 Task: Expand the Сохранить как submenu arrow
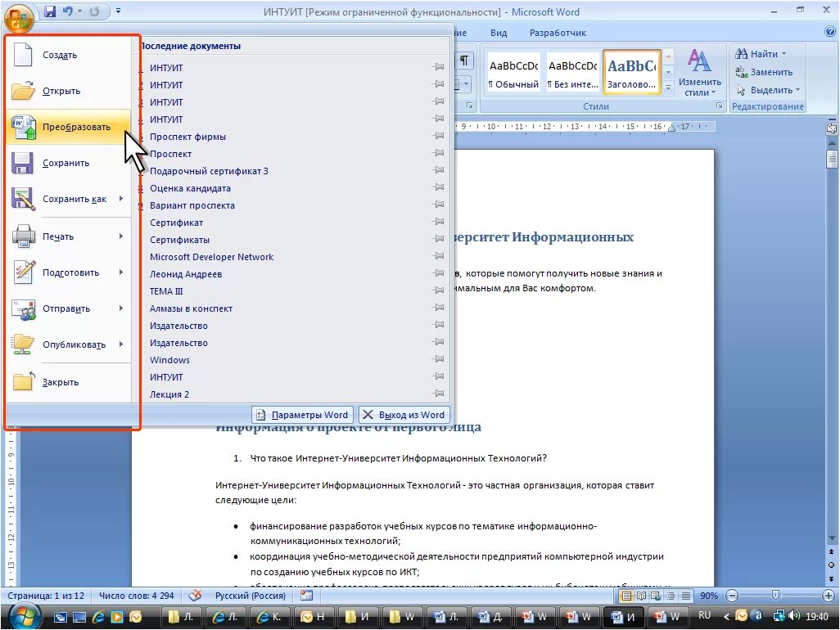(122, 199)
